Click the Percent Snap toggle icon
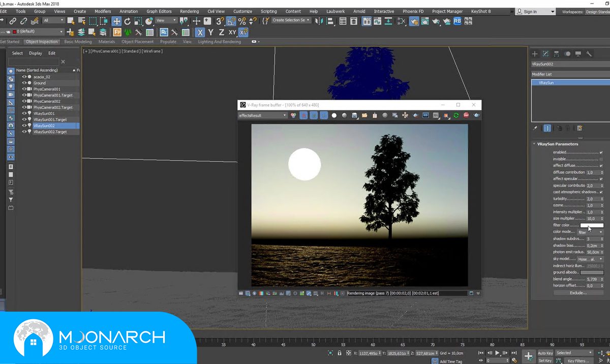This screenshot has height=364, width=610. click(242, 21)
